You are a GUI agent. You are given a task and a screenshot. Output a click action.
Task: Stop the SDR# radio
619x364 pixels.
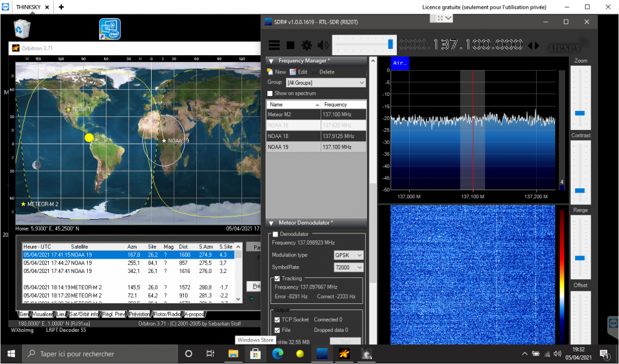(290, 45)
